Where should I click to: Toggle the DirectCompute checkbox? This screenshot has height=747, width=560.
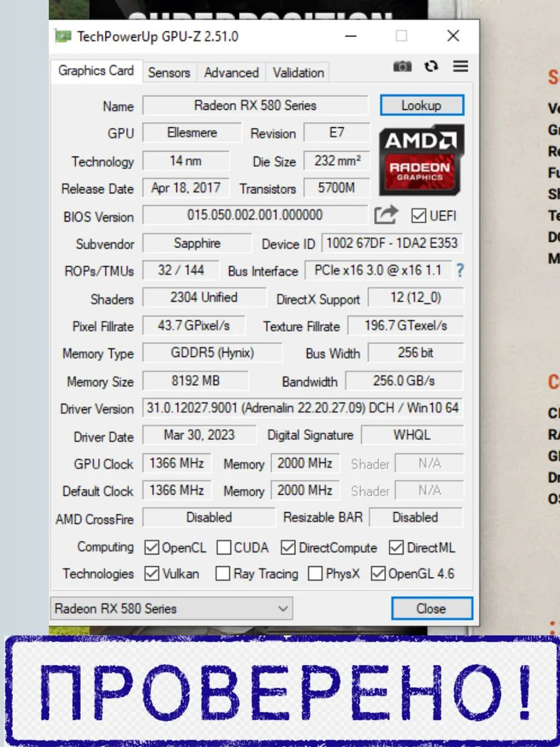click(x=288, y=548)
